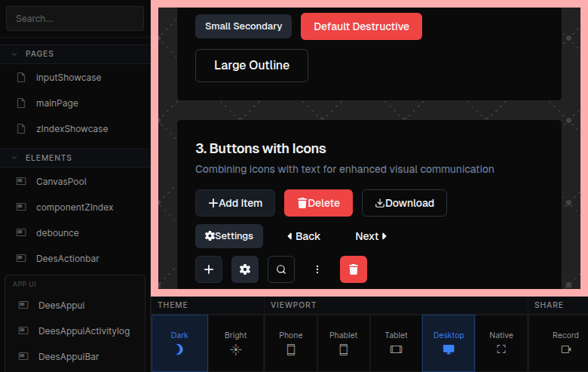
Task: Click the plus icon-only button
Action: pyautogui.click(x=209, y=269)
